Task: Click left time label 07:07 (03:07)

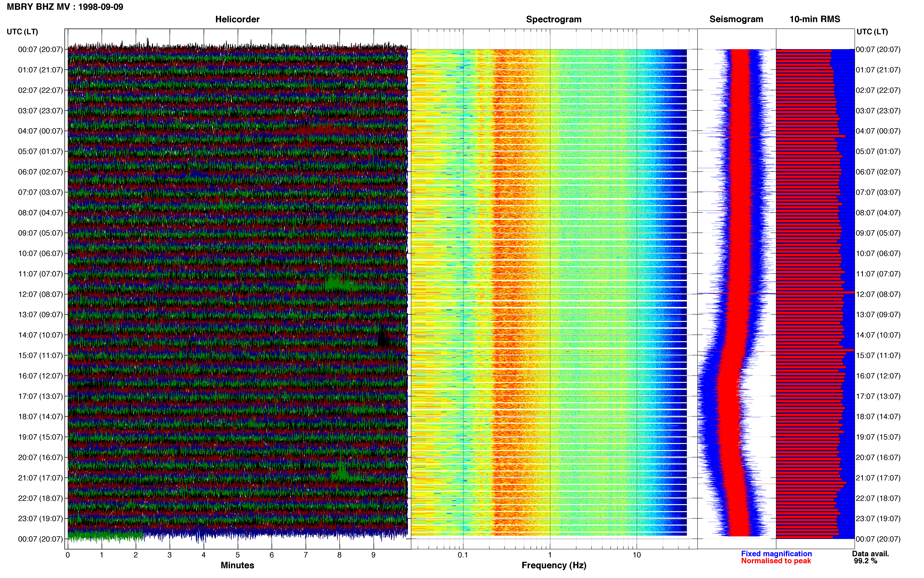Action: point(41,192)
